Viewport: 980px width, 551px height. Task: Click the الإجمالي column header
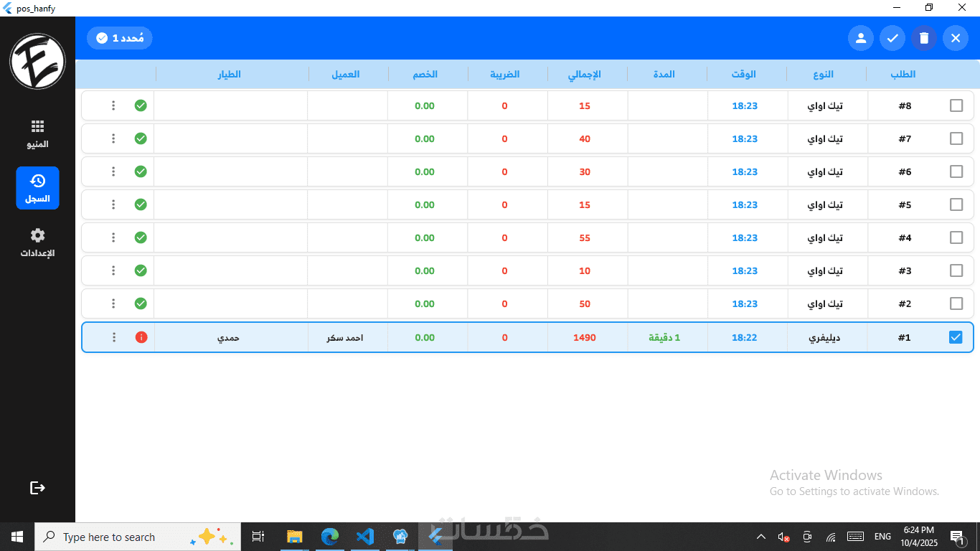[585, 74]
